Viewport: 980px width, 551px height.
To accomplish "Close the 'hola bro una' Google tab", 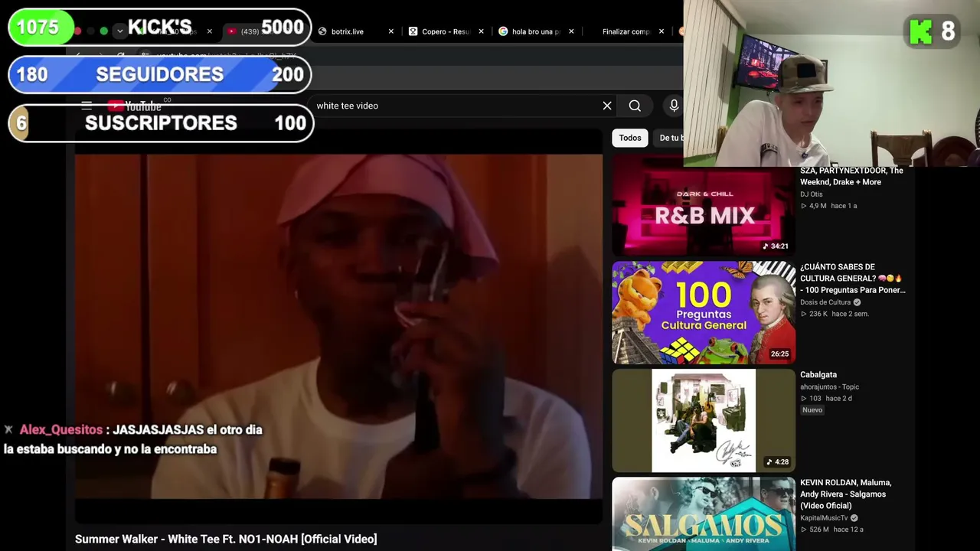I will point(571,31).
